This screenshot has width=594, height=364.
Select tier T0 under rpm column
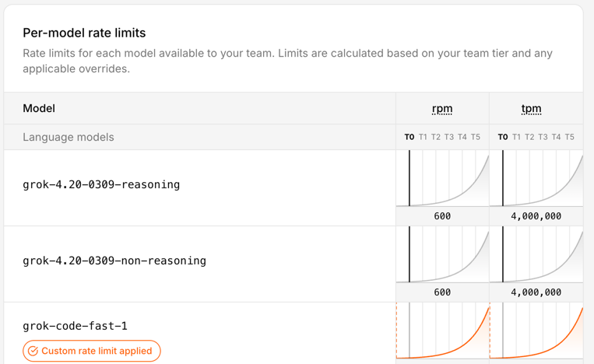coord(409,137)
